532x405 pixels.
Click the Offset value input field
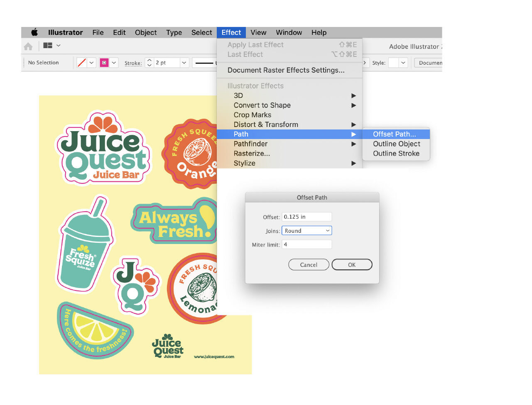(x=306, y=217)
